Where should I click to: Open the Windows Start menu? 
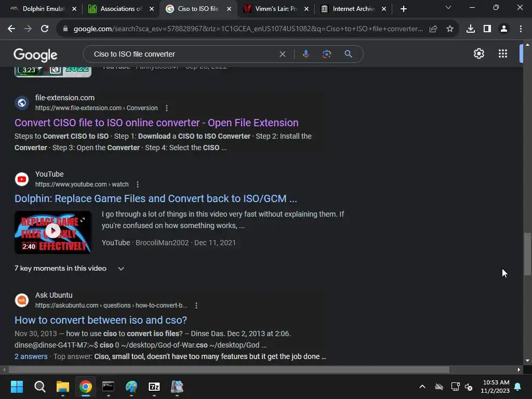point(17,387)
